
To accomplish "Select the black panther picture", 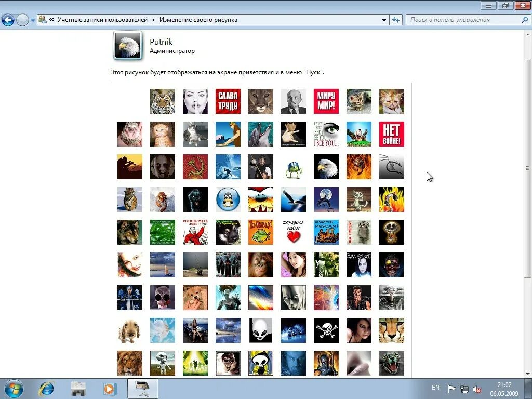I will [x=195, y=199].
